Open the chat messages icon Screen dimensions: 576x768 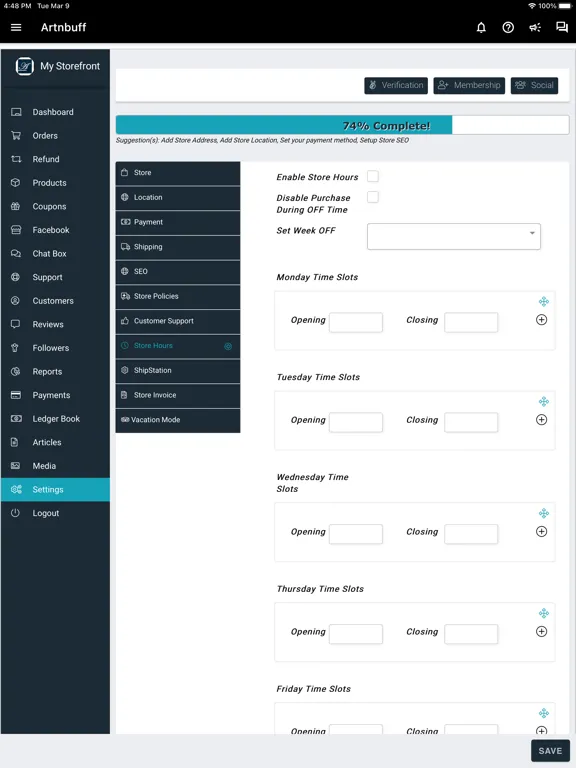point(562,27)
